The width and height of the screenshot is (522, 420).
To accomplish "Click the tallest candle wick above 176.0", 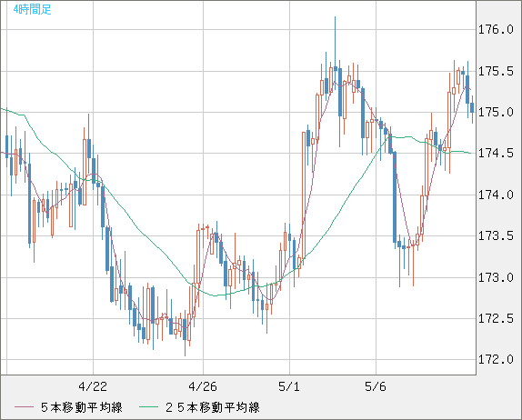I will click(x=335, y=42).
